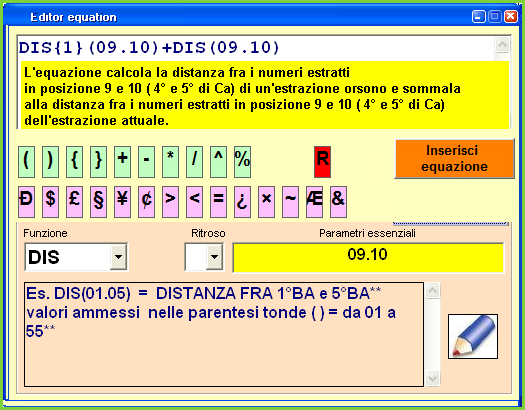
Task: Click the Inserisci equazione button
Action: coord(454,159)
